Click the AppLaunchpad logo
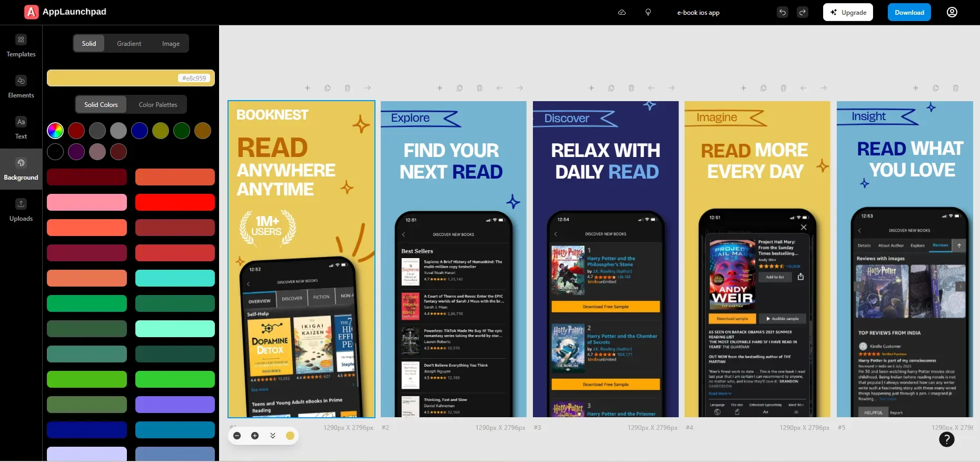The height and width of the screenshot is (462, 980). coord(65,12)
